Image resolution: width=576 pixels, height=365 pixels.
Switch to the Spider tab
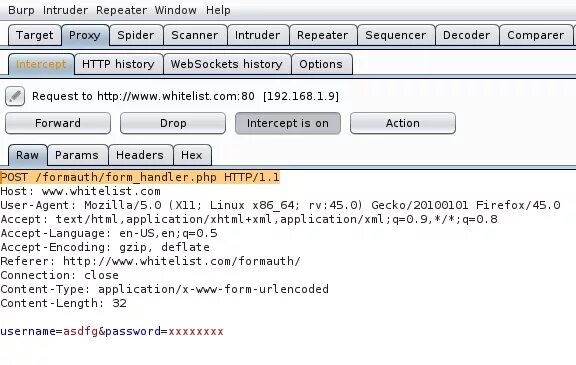pos(136,35)
